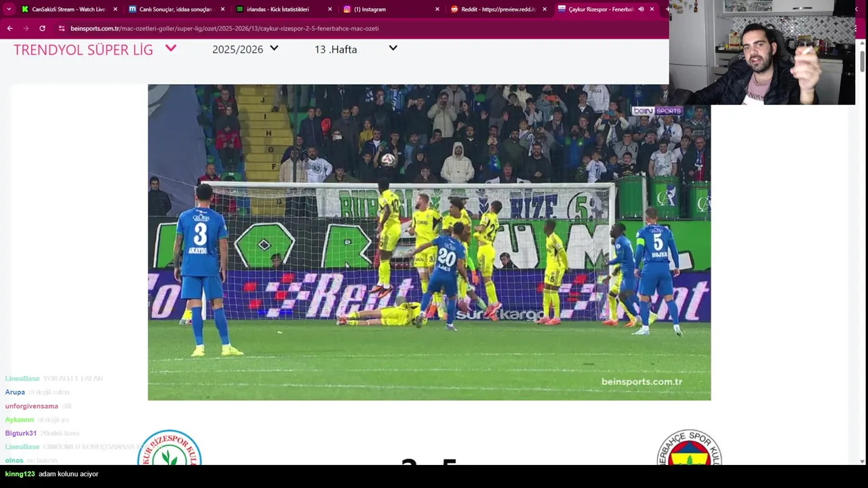This screenshot has height=488, width=868.
Task: Click the beinsports.com.tr watermark link text
Action: pyautogui.click(x=642, y=382)
